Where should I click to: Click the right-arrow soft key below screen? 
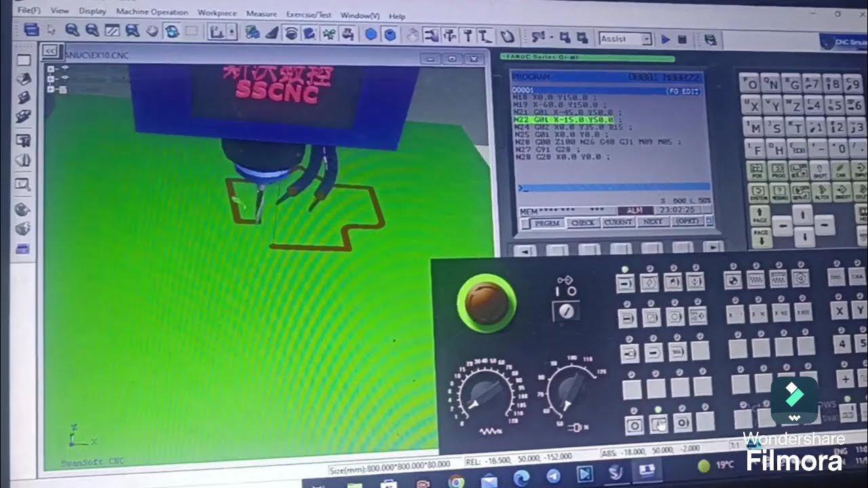click(712, 247)
